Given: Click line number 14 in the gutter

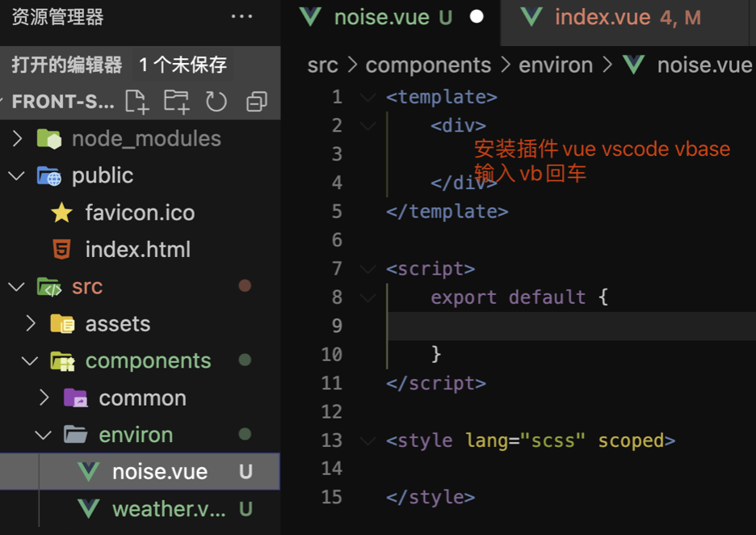Looking at the screenshot, I should pyautogui.click(x=332, y=469).
